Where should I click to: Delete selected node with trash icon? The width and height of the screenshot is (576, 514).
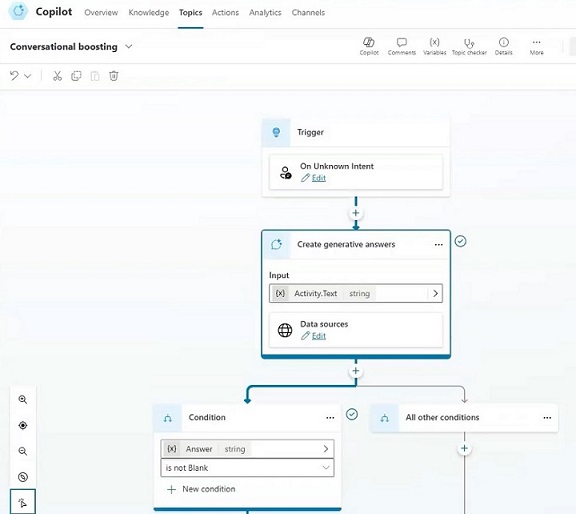pos(114,76)
